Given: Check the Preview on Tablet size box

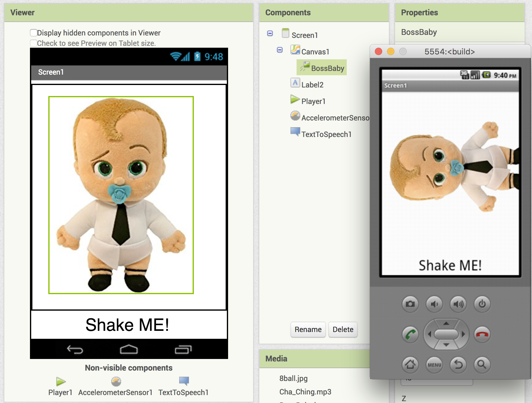Looking at the screenshot, I should [34, 43].
